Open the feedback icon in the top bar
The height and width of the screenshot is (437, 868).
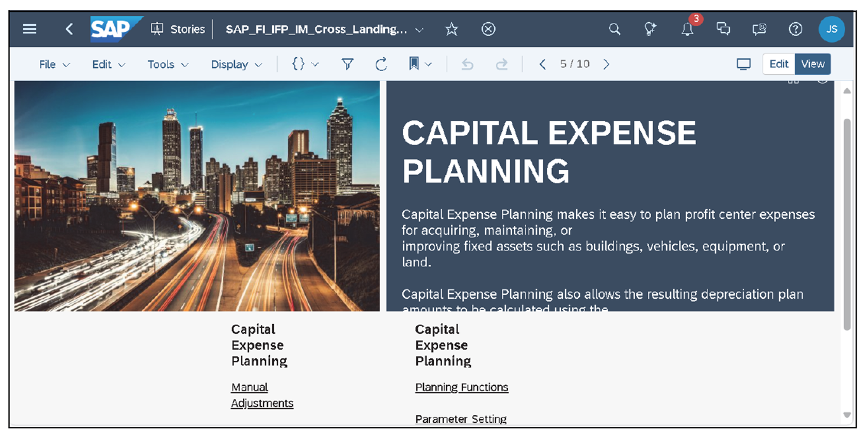tap(759, 29)
